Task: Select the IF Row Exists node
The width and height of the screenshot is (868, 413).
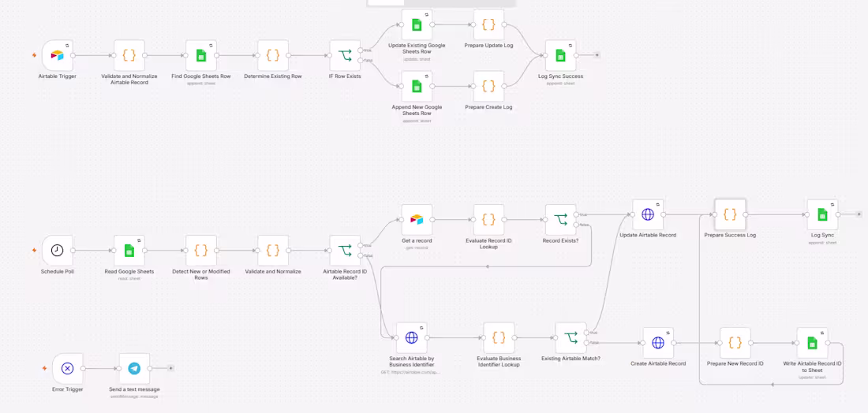Action: (345, 55)
